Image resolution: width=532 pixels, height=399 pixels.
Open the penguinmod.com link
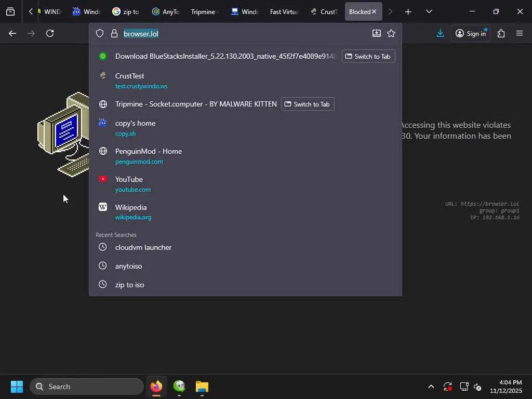[139, 162]
